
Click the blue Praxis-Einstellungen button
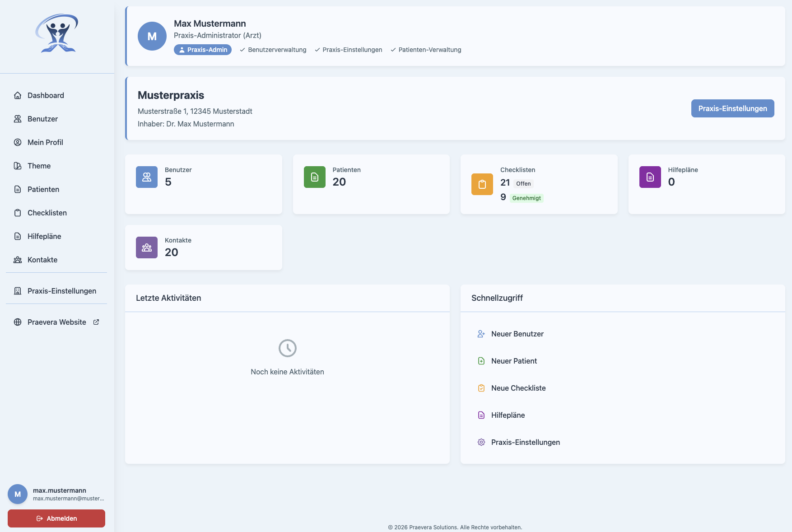click(x=732, y=108)
